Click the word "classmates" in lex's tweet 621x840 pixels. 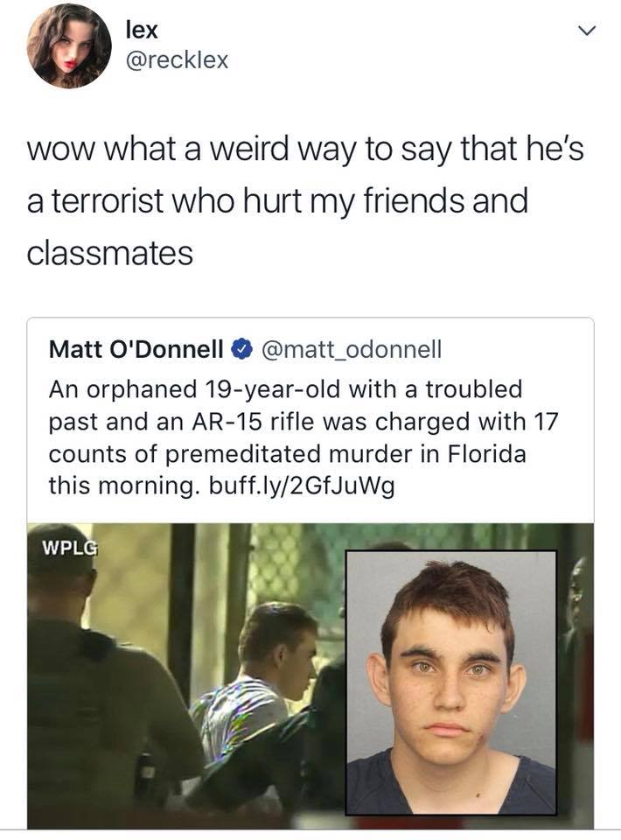[x=109, y=253]
